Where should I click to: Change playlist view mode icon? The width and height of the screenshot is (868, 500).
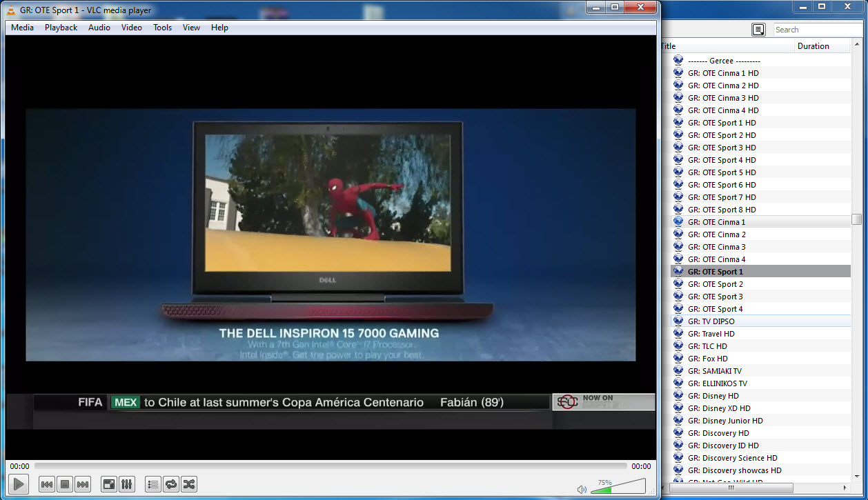(x=758, y=29)
